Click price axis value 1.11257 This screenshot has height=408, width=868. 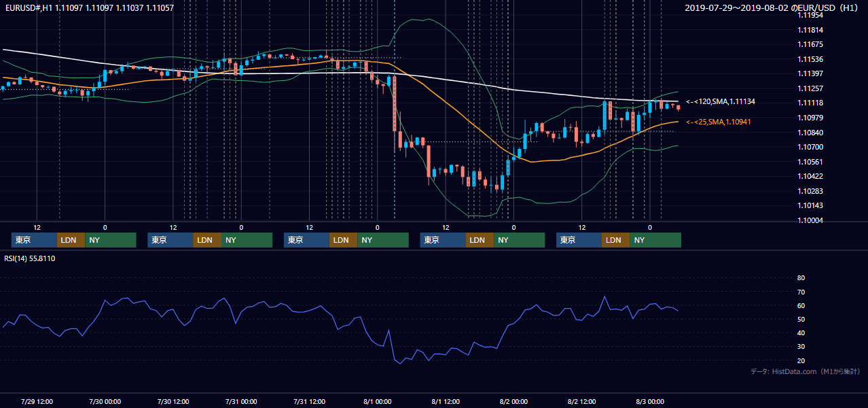[810, 88]
